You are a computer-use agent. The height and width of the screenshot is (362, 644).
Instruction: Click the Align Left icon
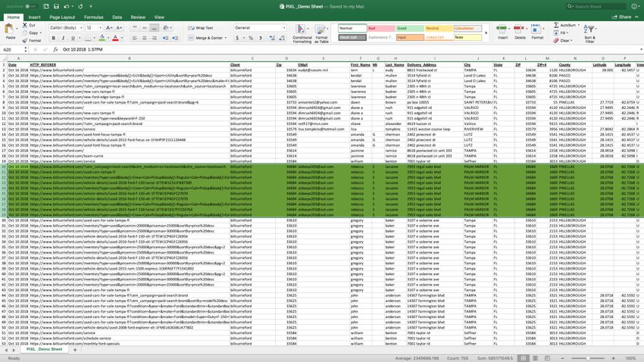click(134, 38)
